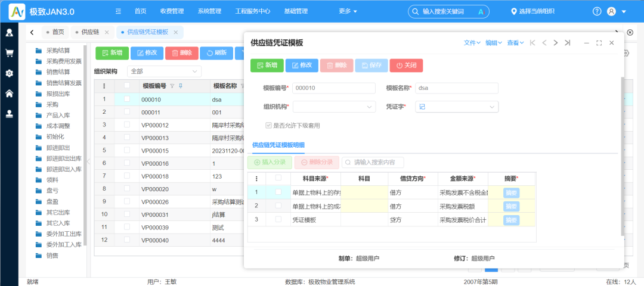Click the house icon in left sidebar
Image resolution: width=644 pixels, height=286 pixels.
9,94
